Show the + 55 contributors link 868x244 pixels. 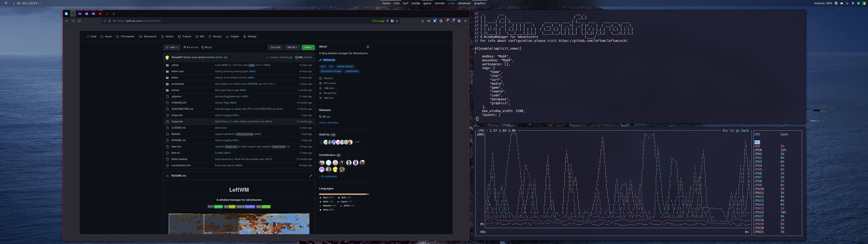click(328, 177)
